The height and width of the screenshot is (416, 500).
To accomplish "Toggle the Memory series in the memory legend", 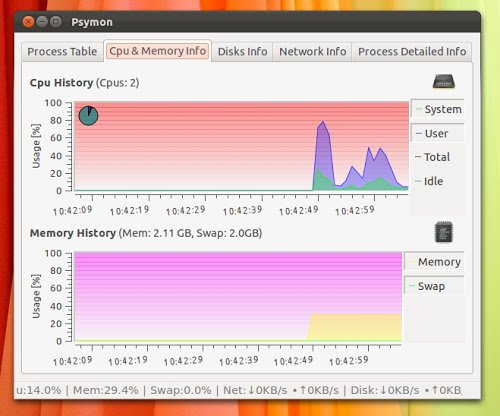I will (434, 262).
